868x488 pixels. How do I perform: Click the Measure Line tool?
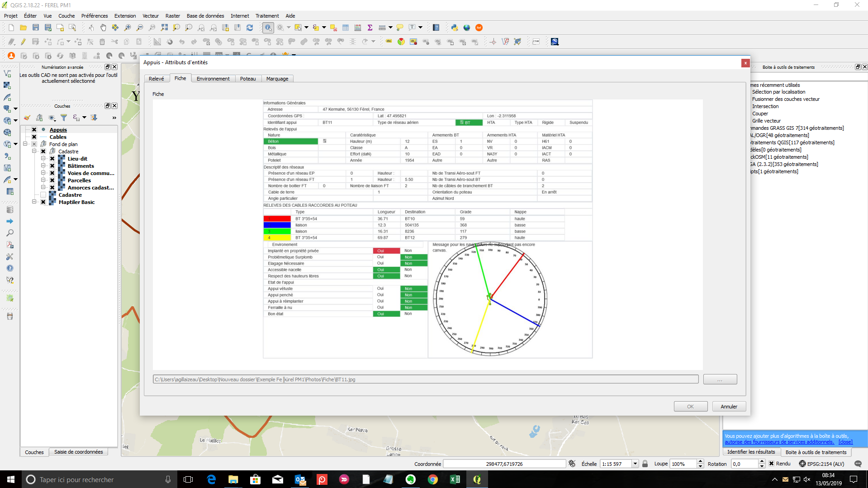coord(382,28)
